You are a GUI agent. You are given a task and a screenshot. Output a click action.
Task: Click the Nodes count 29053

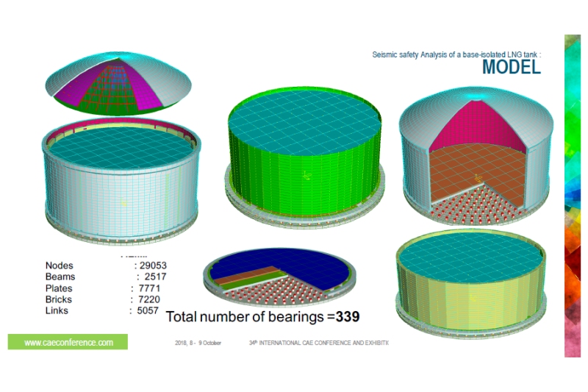159,266
